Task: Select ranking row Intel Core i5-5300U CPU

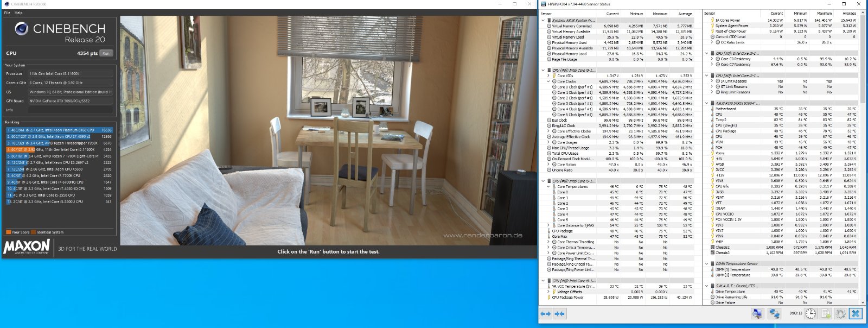Action: [x=60, y=201]
